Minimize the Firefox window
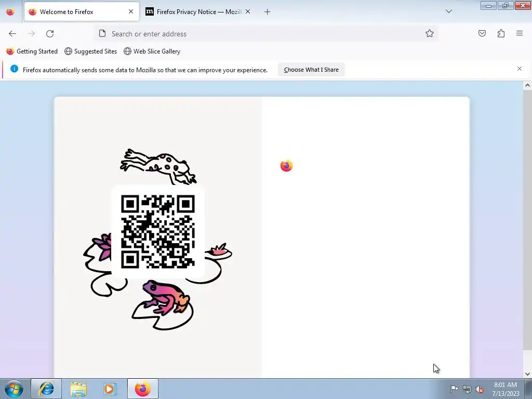This screenshot has width=532, height=399. (488, 5)
